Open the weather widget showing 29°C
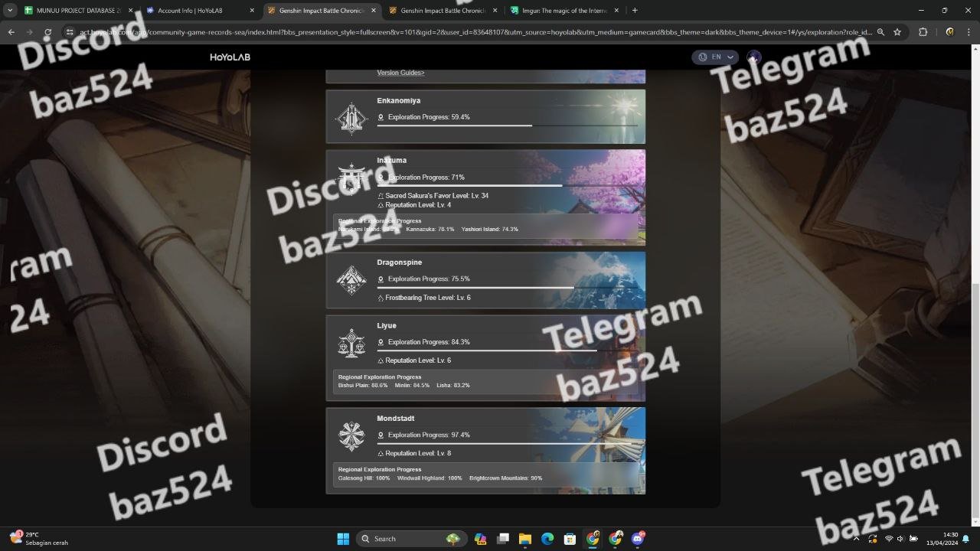This screenshot has width=980, height=551. pyautogui.click(x=38, y=539)
